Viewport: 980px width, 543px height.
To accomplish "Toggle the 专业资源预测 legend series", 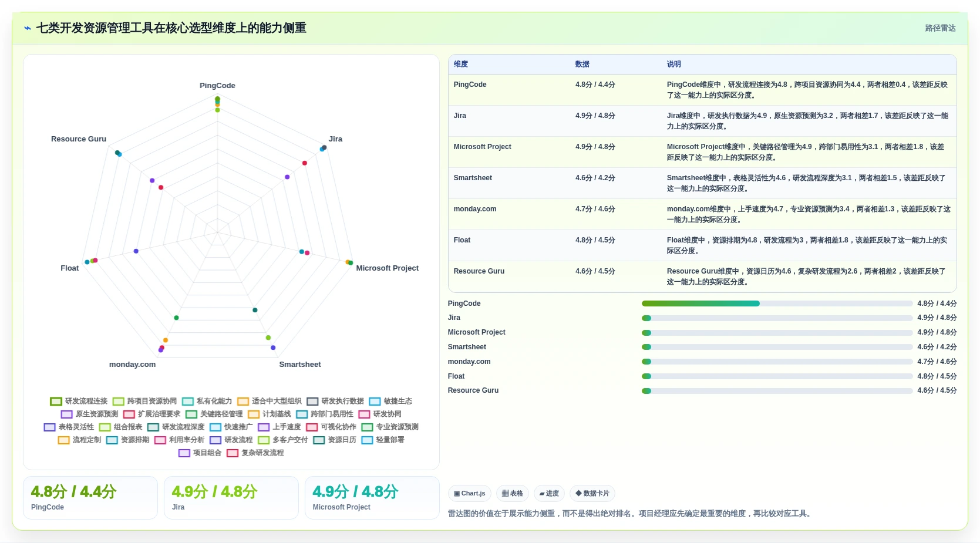I will pyautogui.click(x=390, y=427).
